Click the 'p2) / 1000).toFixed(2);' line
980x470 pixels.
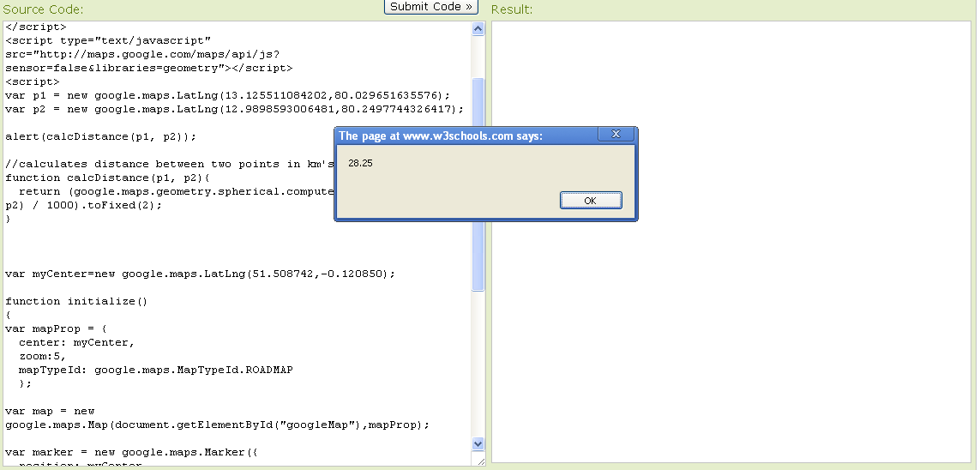(x=84, y=205)
